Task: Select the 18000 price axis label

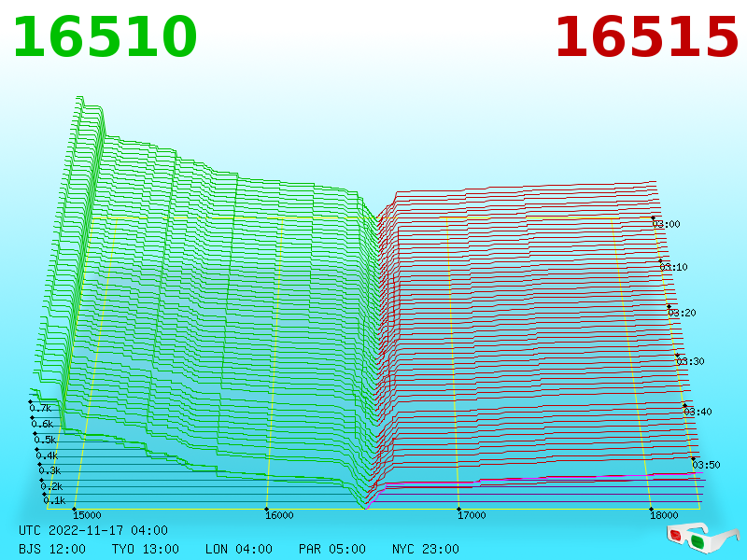Action: tap(664, 515)
